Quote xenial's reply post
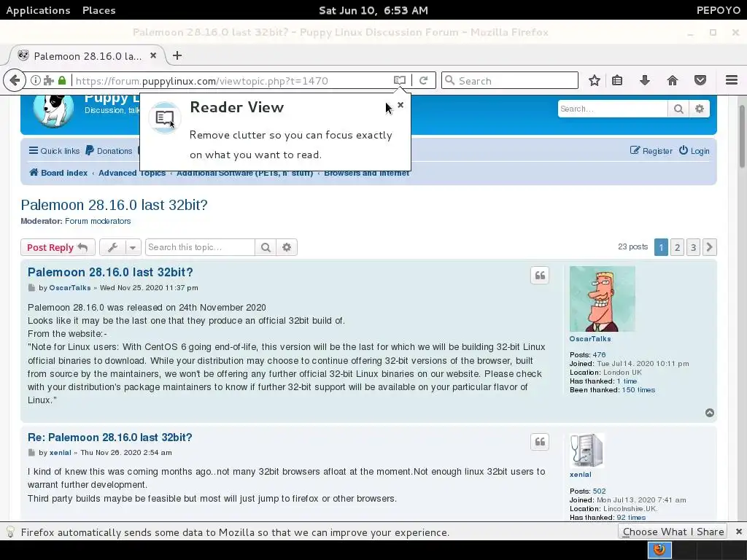 point(540,442)
